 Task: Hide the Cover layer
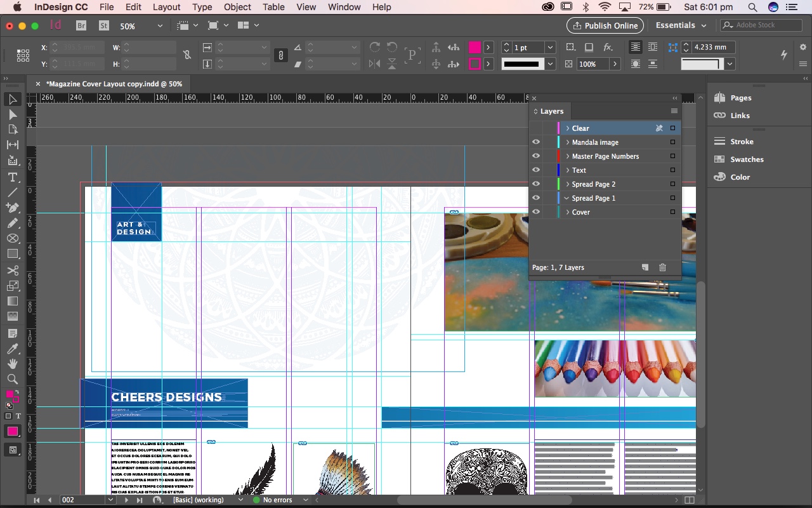[536, 212]
